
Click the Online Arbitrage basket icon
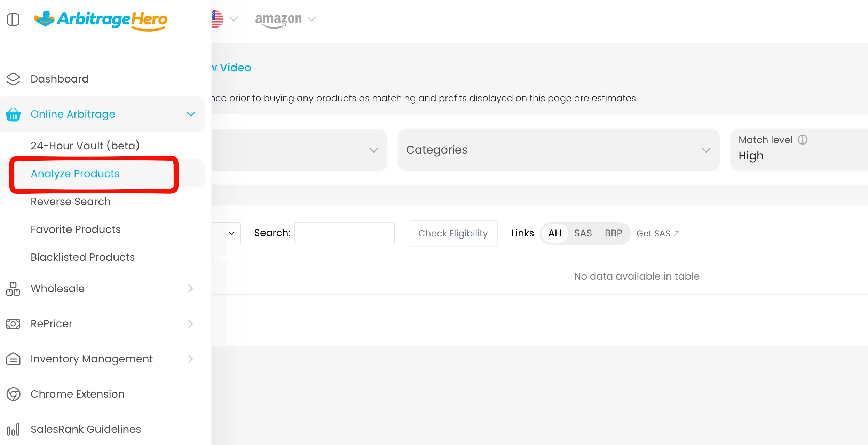click(x=13, y=114)
